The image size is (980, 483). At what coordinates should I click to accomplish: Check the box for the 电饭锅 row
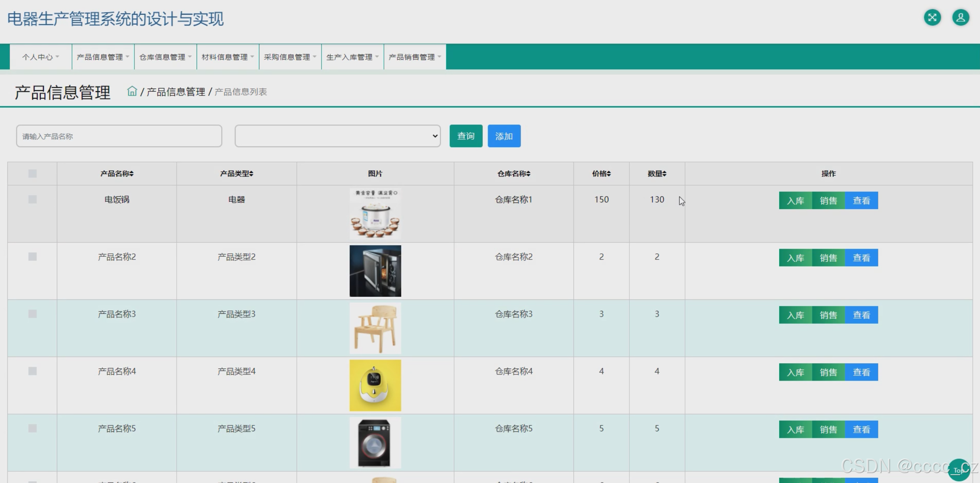point(33,200)
